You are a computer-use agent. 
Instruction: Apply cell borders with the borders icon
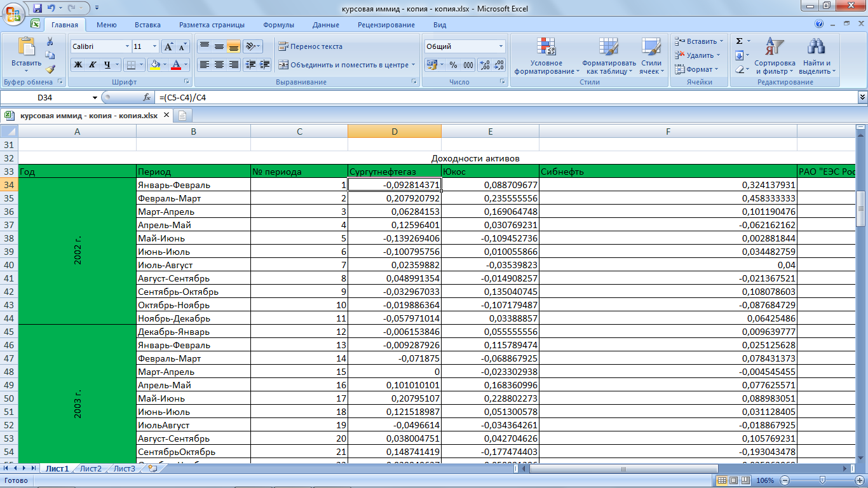point(130,64)
